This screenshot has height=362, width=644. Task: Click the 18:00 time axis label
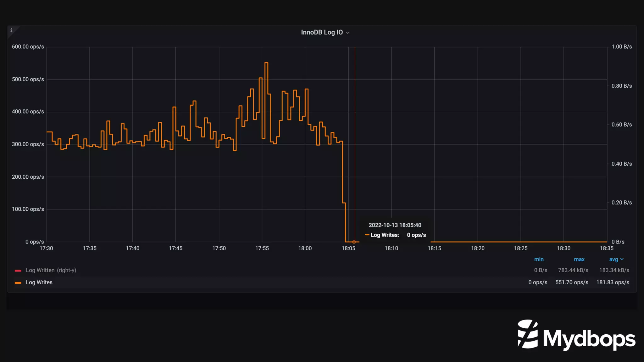pyautogui.click(x=305, y=248)
